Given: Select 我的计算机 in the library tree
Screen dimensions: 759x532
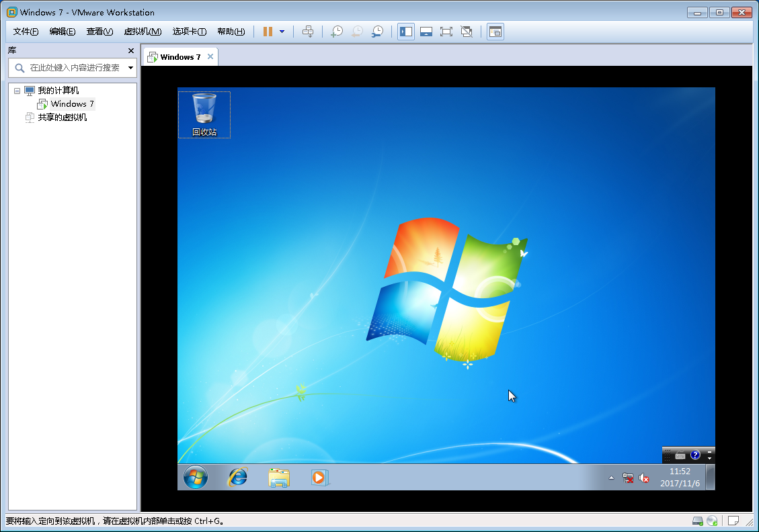Looking at the screenshot, I should click(58, 91).
